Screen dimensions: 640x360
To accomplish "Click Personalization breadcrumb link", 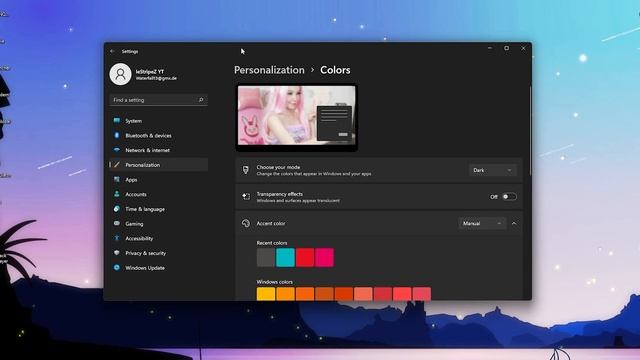I will pyautogui.click(x=269, y=70).
